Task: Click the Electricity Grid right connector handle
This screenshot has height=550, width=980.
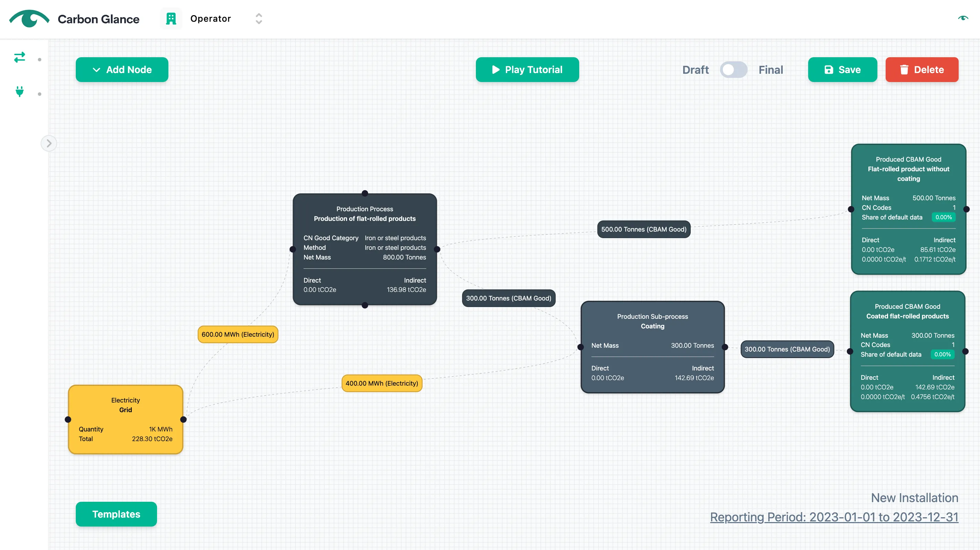Action: 184,419
